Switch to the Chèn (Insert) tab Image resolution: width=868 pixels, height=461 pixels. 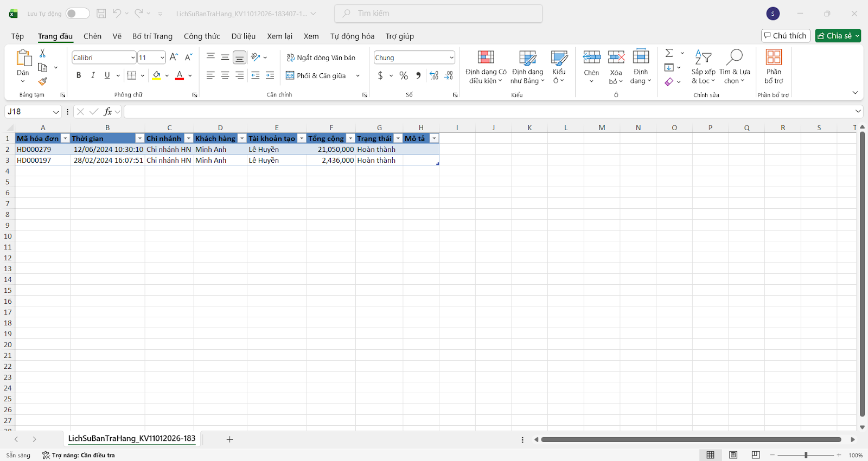(92, 36)
